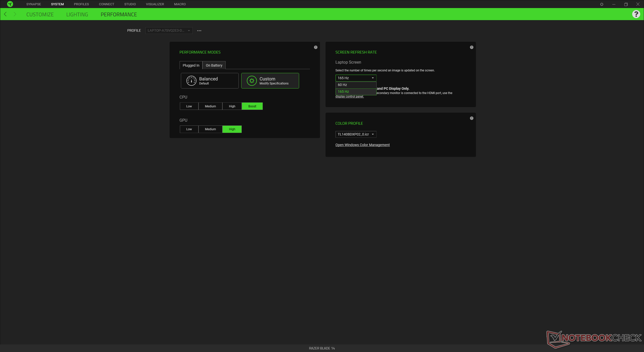Open the help question mark icon
644x352 pixels.
tap(636, 14)
